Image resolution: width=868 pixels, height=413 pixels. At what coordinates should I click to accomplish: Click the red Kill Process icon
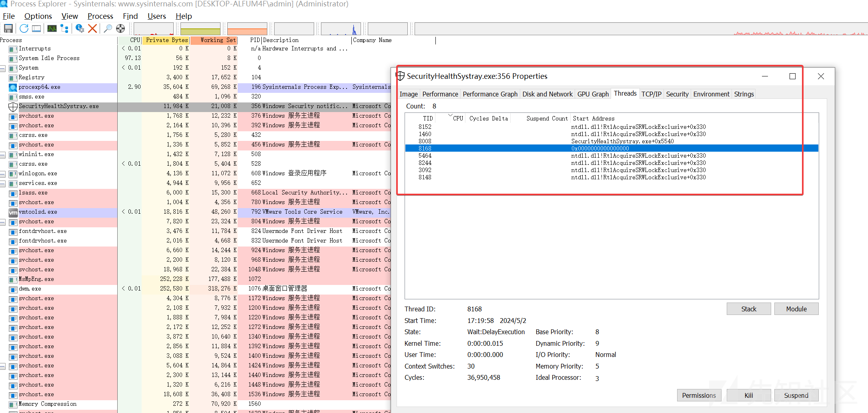click(92, 28)
